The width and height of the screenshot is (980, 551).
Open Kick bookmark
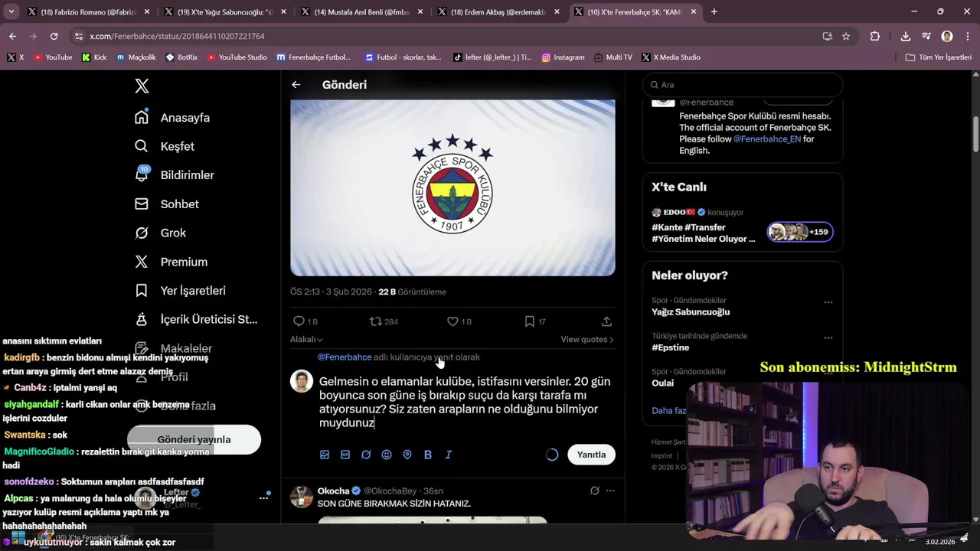pos(94,57)
